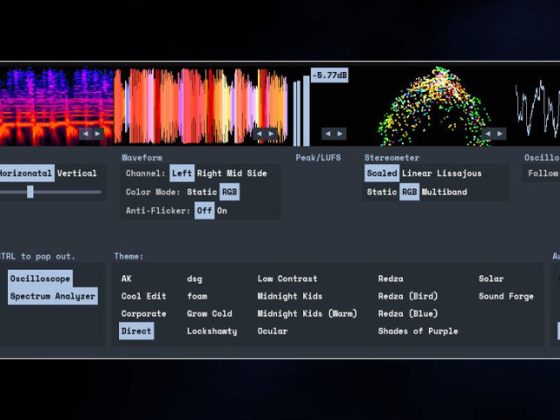Select Linear stereometer mode
The height and width of the screenshot is (420, 560).
[x=417, y=173]
